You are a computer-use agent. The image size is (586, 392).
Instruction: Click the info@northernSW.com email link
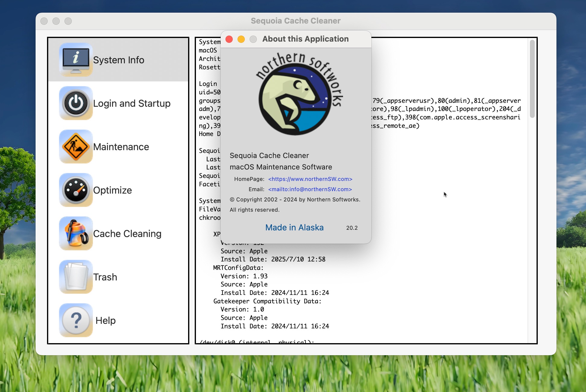(x=310, y=189)
